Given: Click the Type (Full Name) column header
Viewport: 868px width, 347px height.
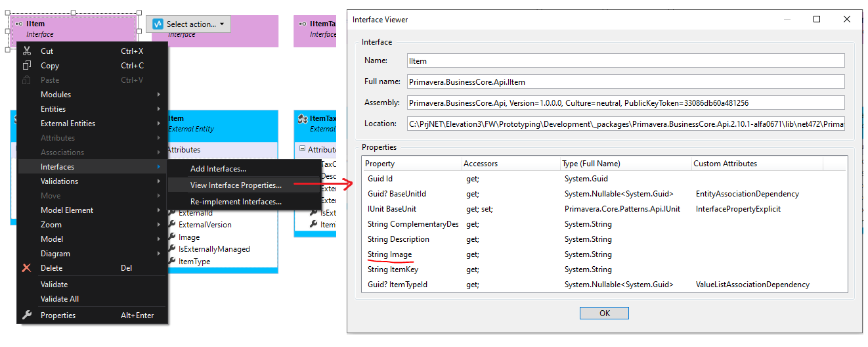Looking at the screenshot, I should (625, 164).
